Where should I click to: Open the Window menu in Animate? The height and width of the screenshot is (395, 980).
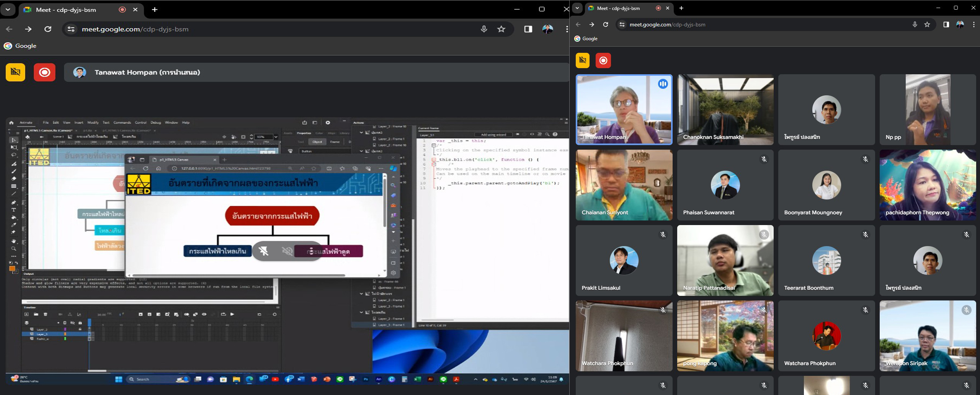(x=171, y=122)
